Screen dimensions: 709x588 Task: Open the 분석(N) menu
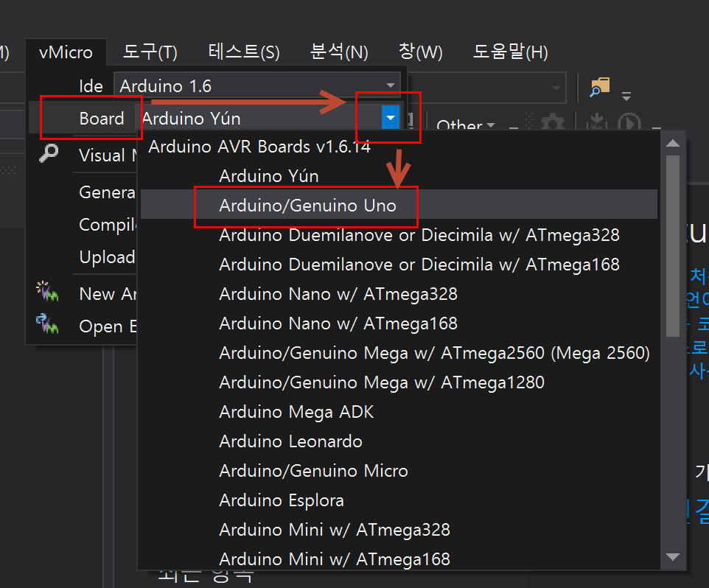(x=339, y=52)
